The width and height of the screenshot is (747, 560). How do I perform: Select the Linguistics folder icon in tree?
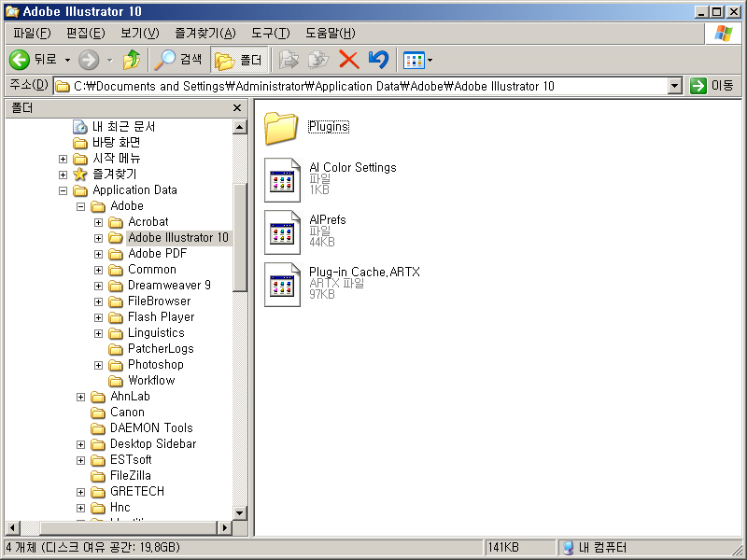pos(115,333)
